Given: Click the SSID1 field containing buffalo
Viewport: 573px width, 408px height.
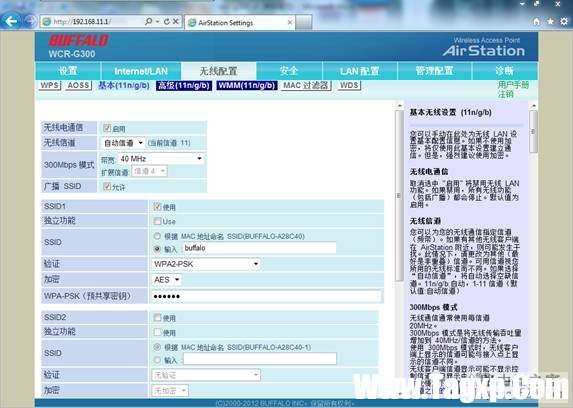Looking at the screenshot, I should (259, 248).
